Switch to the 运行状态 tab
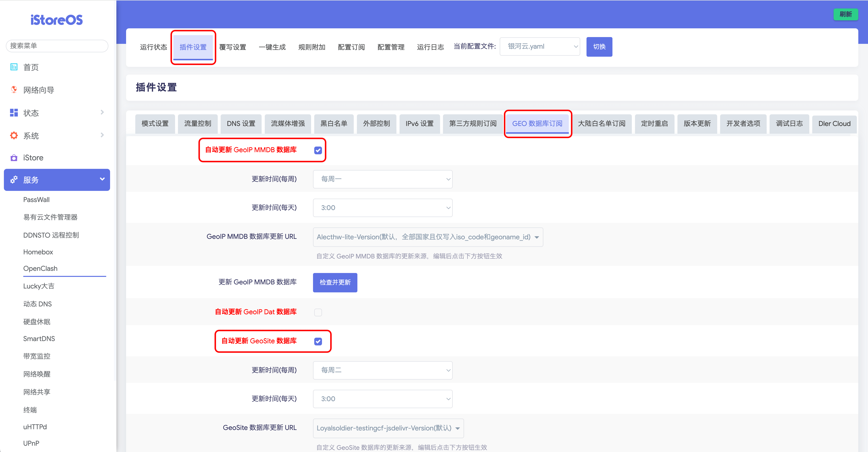 [x=153, y=47]
